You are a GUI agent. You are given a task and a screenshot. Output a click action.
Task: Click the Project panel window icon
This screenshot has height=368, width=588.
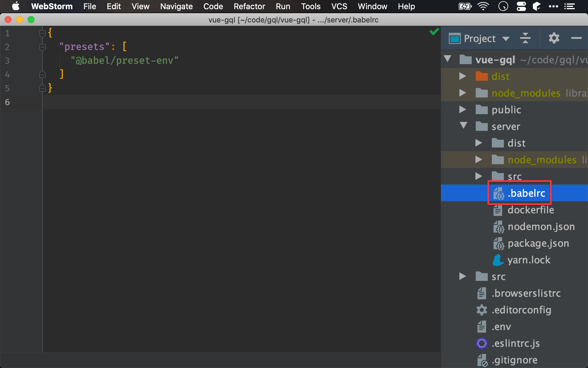pyautogui.click(x=455, y=38)
